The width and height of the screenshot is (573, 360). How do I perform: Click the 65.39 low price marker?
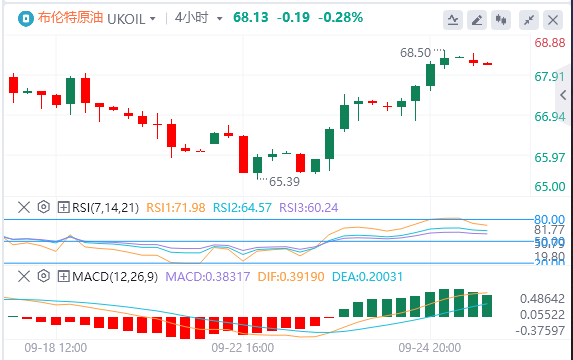(284, 182)
